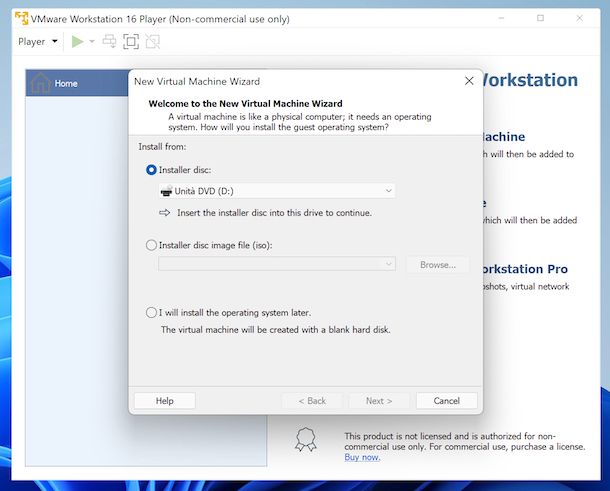Click the license ribbon badge icon
Image resolution: width=610 pixels, height=491 pixels.
[x=306, y=440]
